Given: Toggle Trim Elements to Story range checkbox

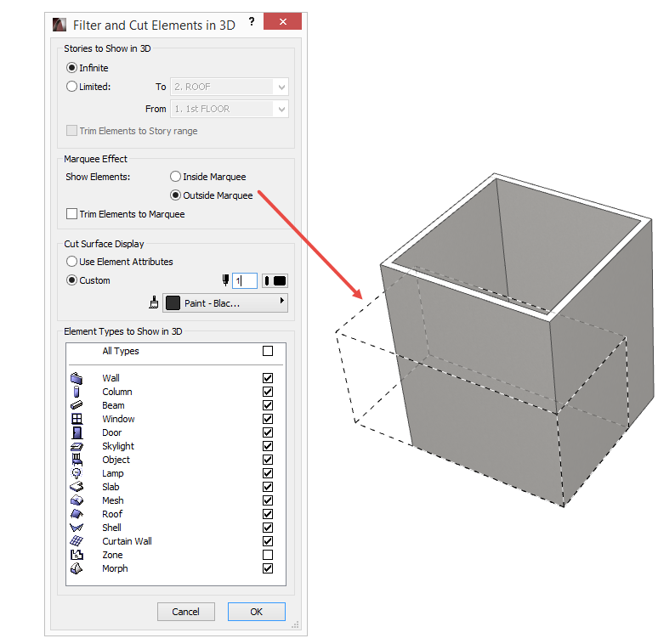Looking at the screenshot, I should 71,130.
